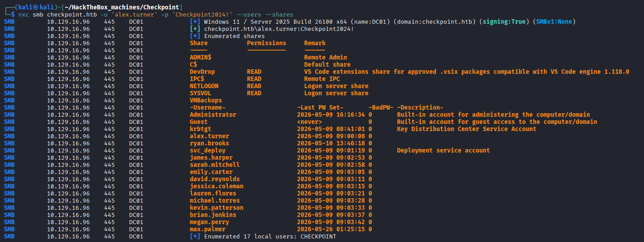Click ryan.brooks' 2026-05-10 13:46:18 timestamp
The height and width of the screenshot is (242, 644).
(x=331, y=143)
